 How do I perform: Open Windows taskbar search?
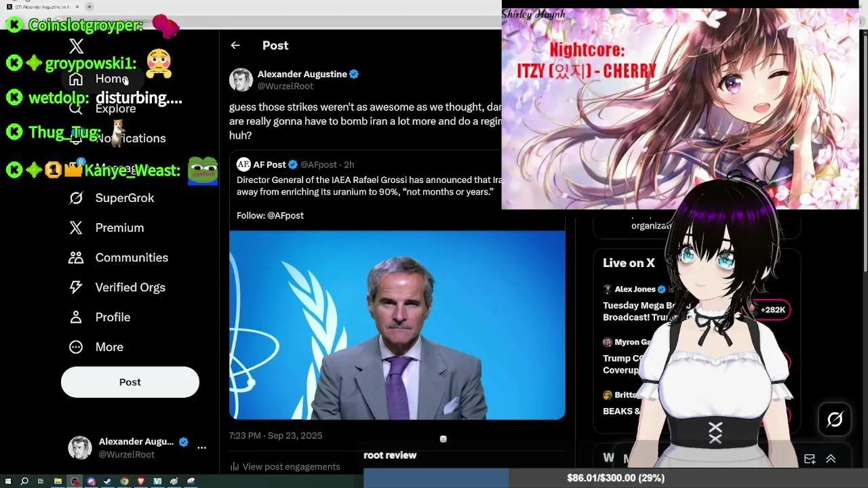point(24,481)
